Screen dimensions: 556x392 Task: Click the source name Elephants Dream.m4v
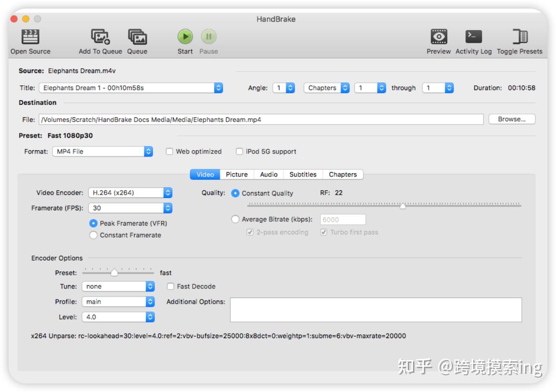(82, 71)
